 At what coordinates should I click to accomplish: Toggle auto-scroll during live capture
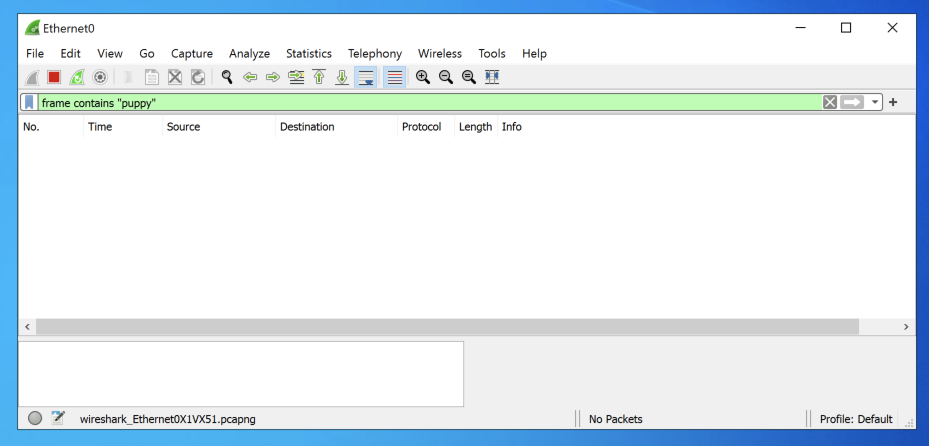tap(366, 77)
